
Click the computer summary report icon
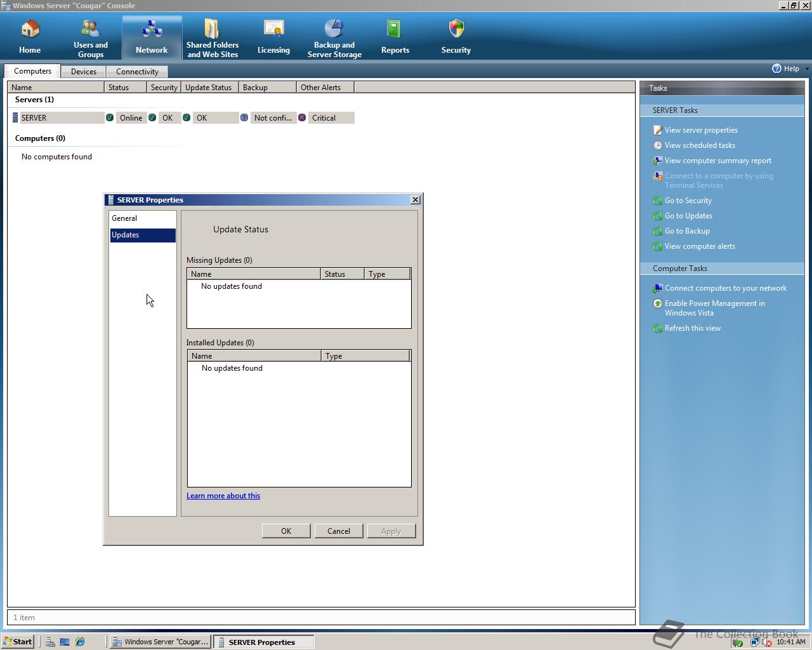coord(658,161)
